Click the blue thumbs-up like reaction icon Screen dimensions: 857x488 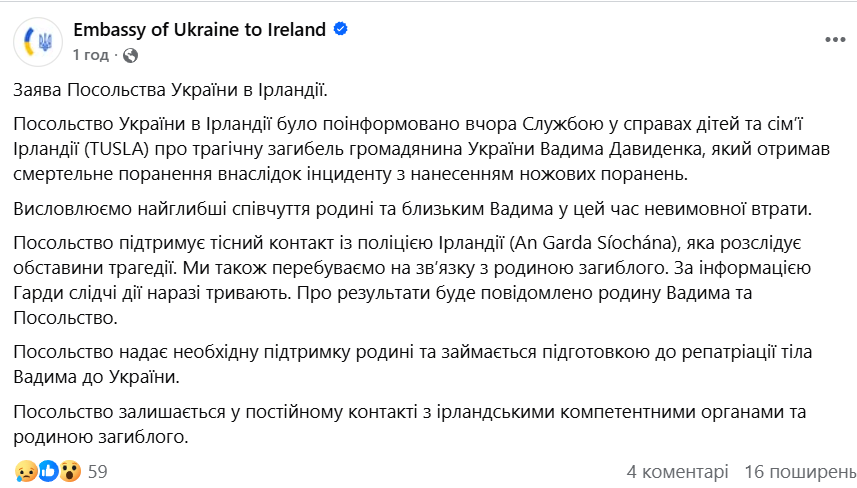click(47, 470)
